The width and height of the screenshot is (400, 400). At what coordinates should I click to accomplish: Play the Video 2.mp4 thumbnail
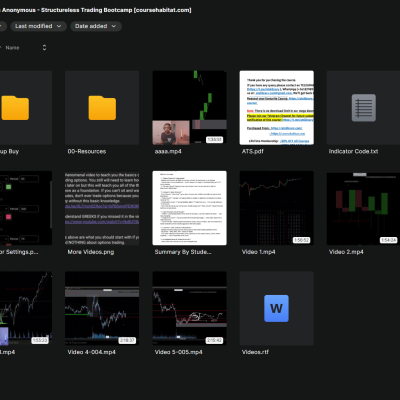(x=363, y=208)
